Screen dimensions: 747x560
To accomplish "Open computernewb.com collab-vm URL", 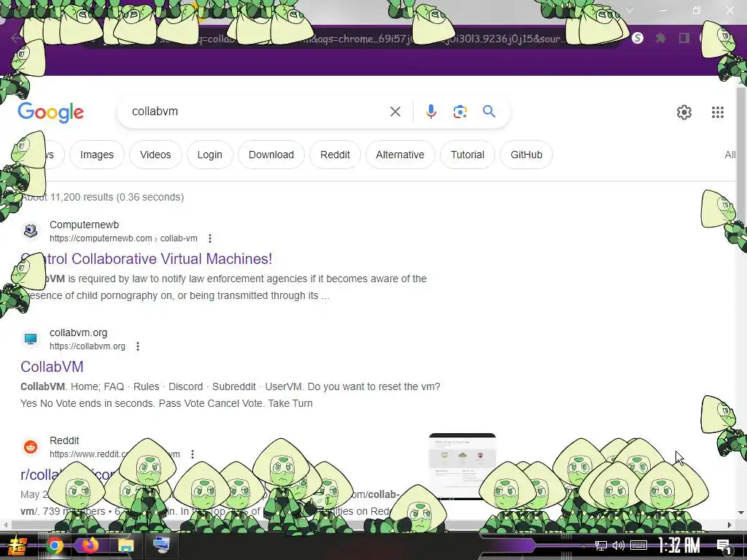I will point(123,238).
